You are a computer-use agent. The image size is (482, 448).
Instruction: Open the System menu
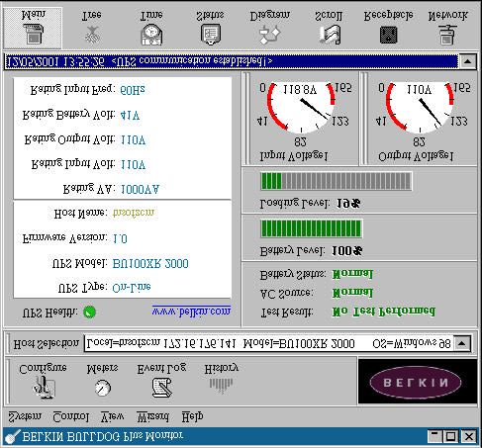click(x=25, y=416)
